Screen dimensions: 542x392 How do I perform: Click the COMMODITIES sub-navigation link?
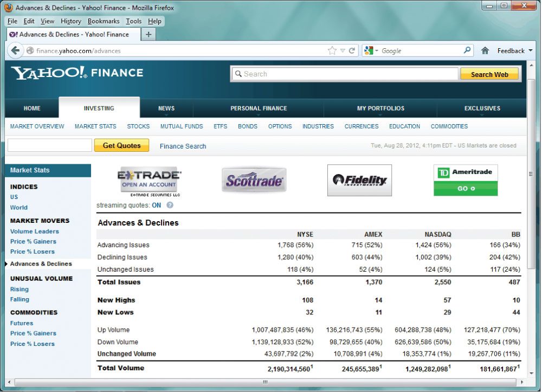[x=449, y=126]
